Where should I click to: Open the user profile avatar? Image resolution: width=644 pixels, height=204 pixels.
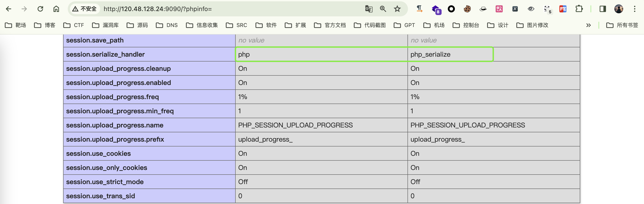[619, 9]
